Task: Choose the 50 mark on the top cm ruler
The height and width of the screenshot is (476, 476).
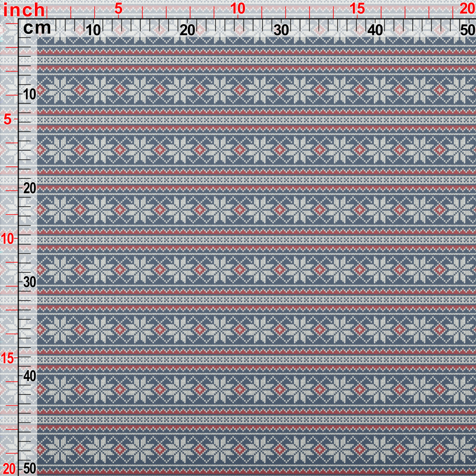Action: (467, 30)
